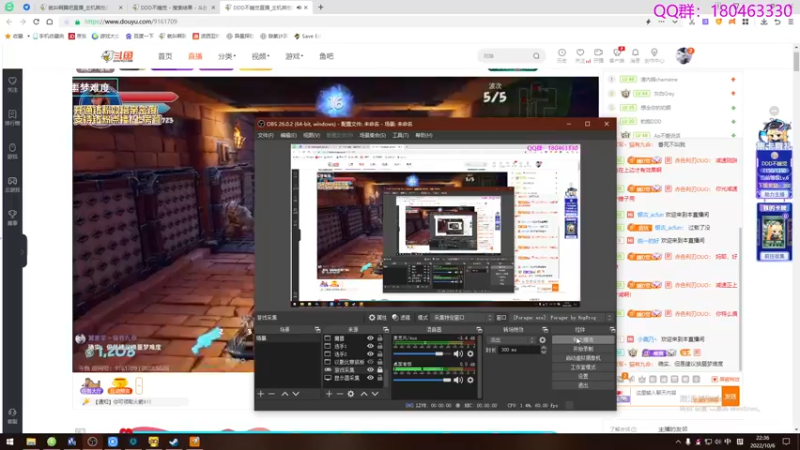The image size is (800, 450).
Task: Expand Douyu 分类 navigation dropdown
Action: 227,56
